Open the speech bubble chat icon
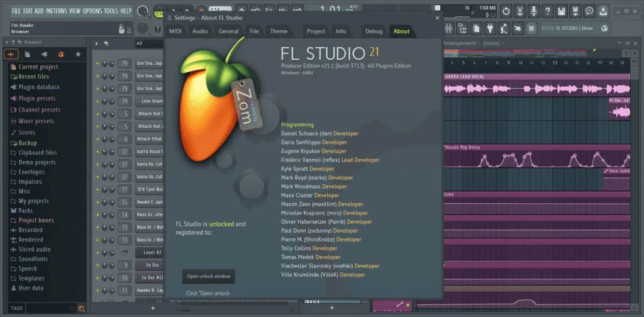The image size is (644, 317). [589, 11]
